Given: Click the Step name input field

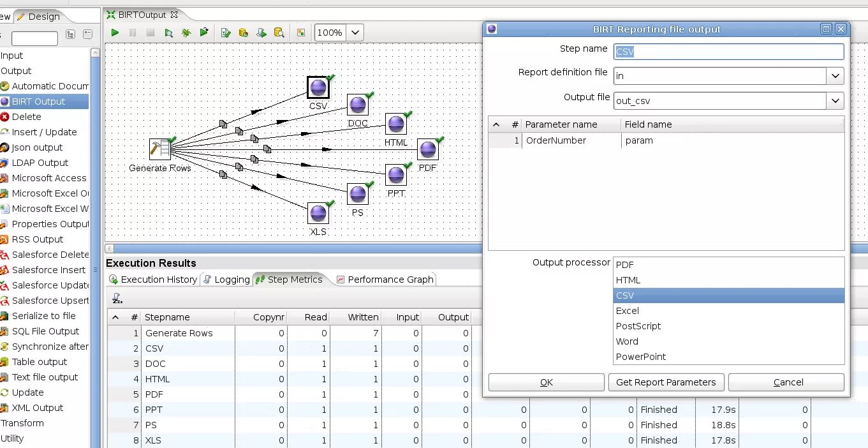Looking at the screenshot, I should (x=729, y=52).
